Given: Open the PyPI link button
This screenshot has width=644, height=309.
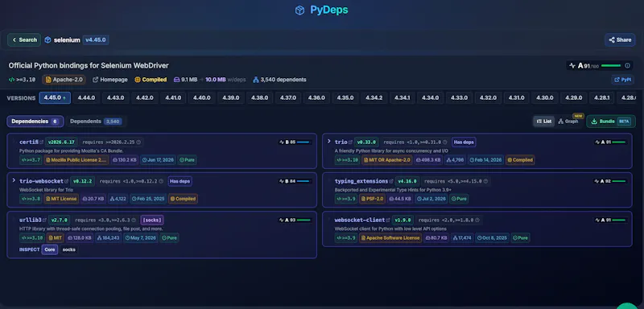Looking at the screenshot, I should pos(622,80).
